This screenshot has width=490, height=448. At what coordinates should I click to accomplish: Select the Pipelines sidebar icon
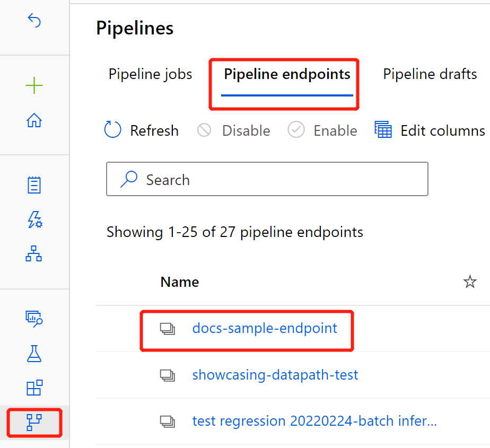[34, 423]
